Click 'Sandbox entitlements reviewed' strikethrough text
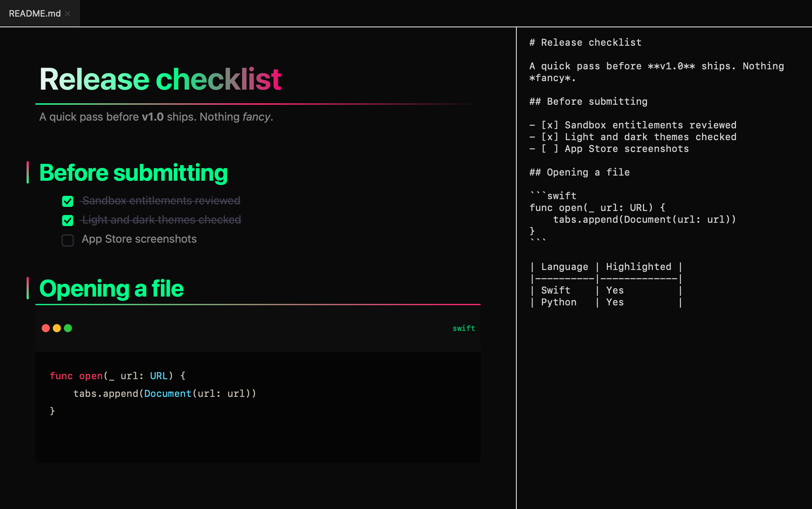The height and width of the screenshot is (509, 812). [161, 201]
